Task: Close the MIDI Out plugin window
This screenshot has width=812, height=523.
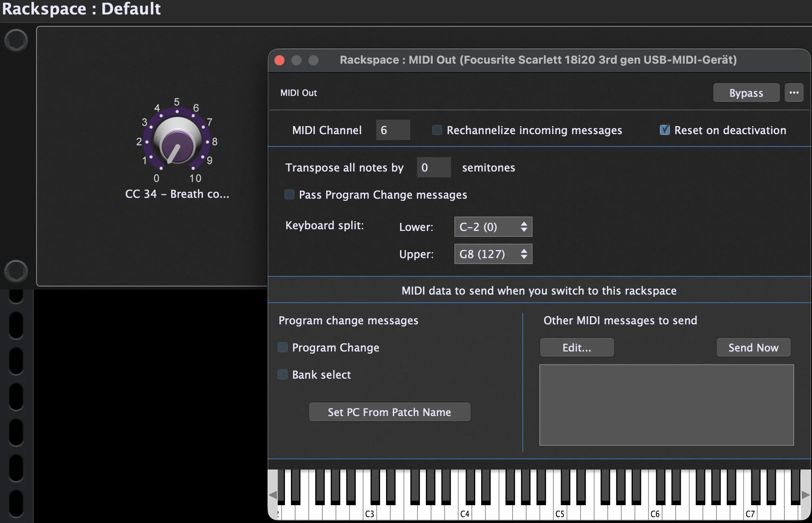Action: coord(279,60)
